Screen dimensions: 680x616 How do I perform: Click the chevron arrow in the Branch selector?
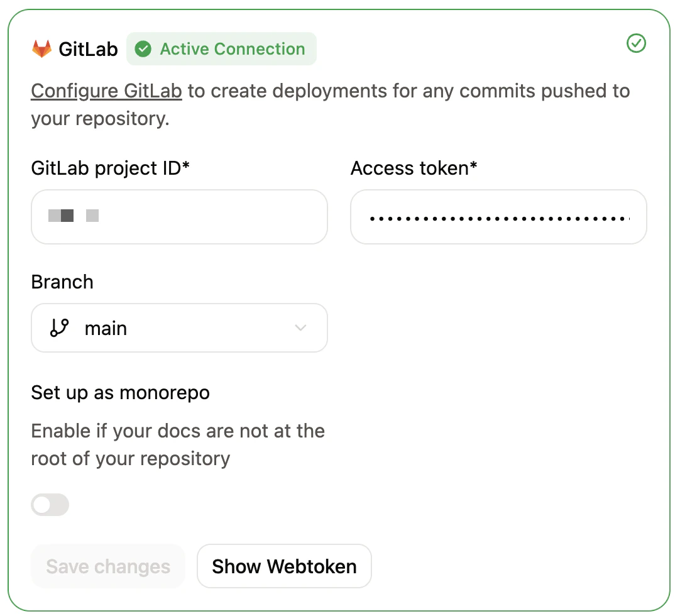point(300,327)
